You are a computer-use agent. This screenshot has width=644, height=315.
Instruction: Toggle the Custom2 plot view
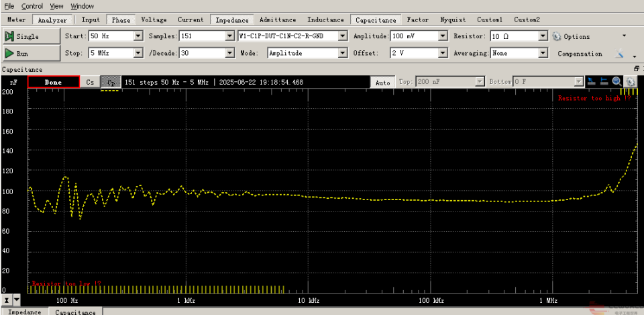click(527, 19)
